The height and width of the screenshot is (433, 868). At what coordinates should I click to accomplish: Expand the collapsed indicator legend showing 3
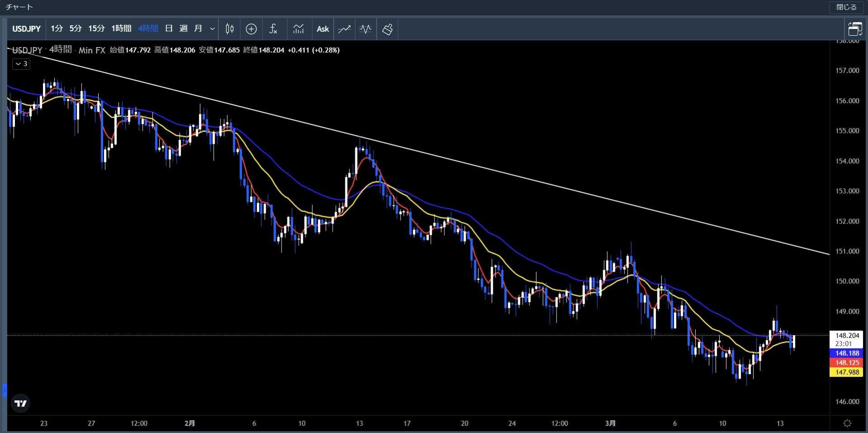21,64
